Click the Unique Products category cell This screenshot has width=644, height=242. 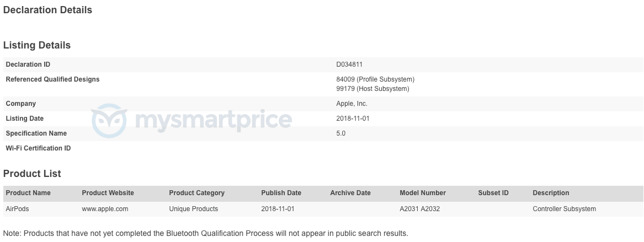pyautogui.click(x=193, y=209)
